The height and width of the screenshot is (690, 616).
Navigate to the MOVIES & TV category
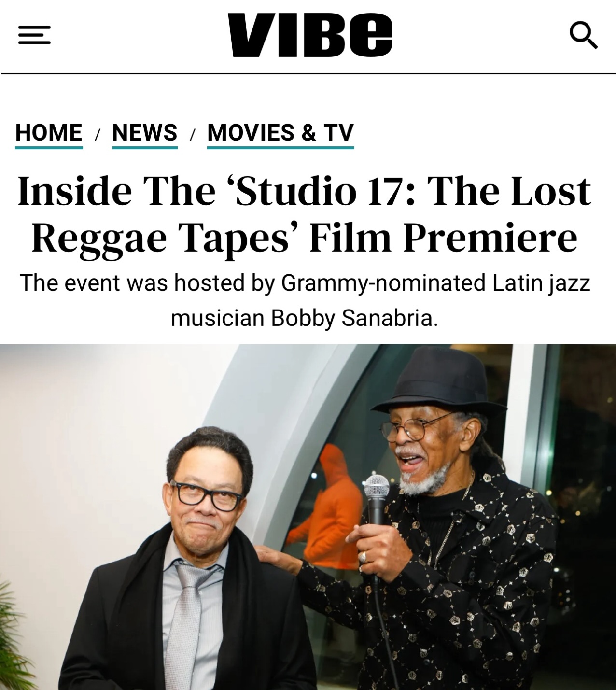click(x=280, y=133)
